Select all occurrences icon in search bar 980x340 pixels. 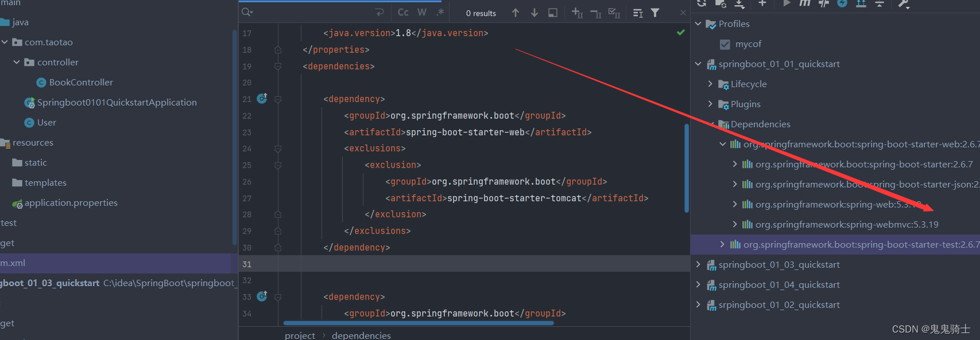(x=614, y=13)
